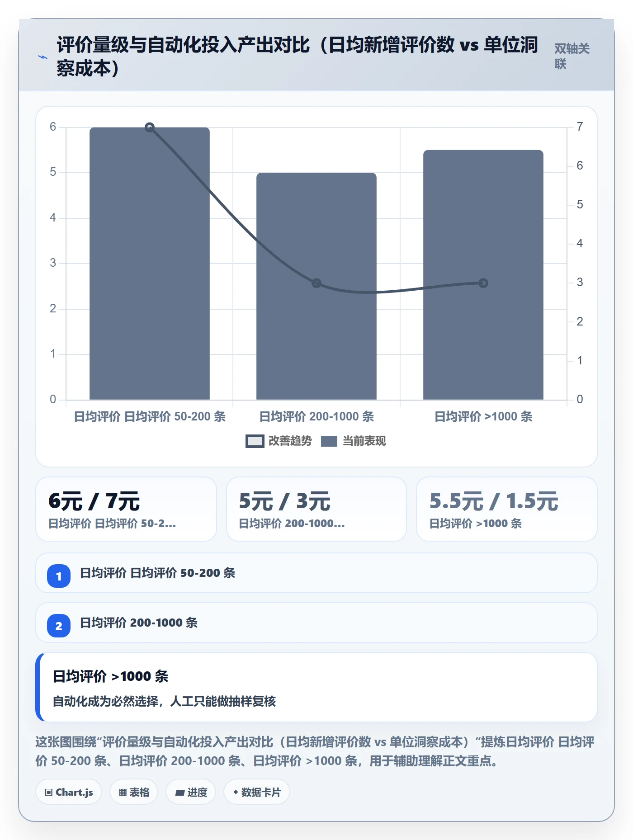Click the 进度 tag
633x840 pixels.
pos(191,792)
